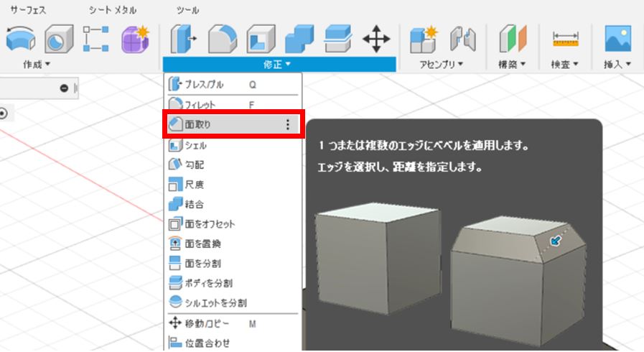Open the 構築 dropdown
This screenshot has width=644, height=352.
512,64
